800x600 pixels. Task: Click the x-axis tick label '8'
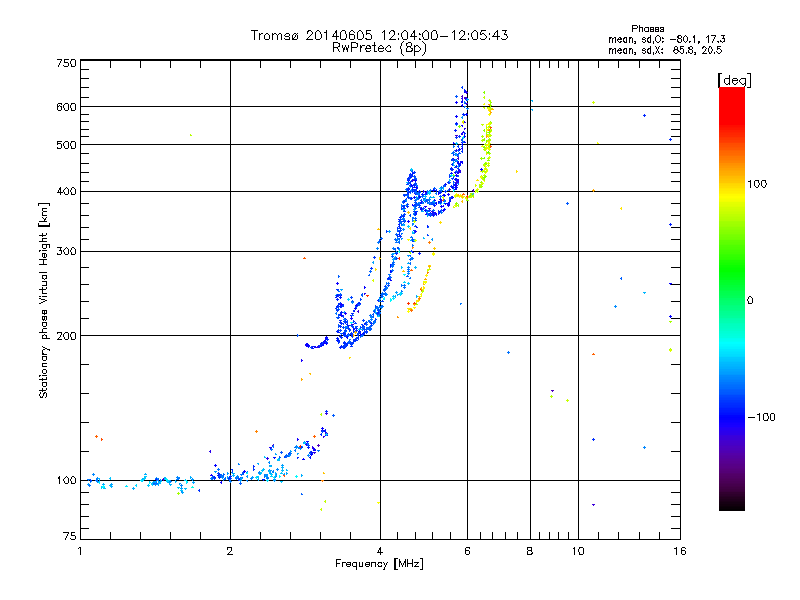(x=530, y=551)
